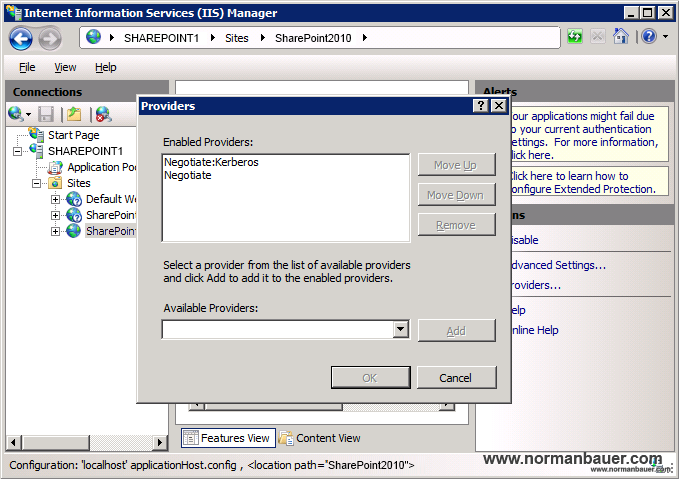The width and height of the screenshot is (679, 479).
Task: Click the Forward navigation arrow
Action: pos(50,39)
